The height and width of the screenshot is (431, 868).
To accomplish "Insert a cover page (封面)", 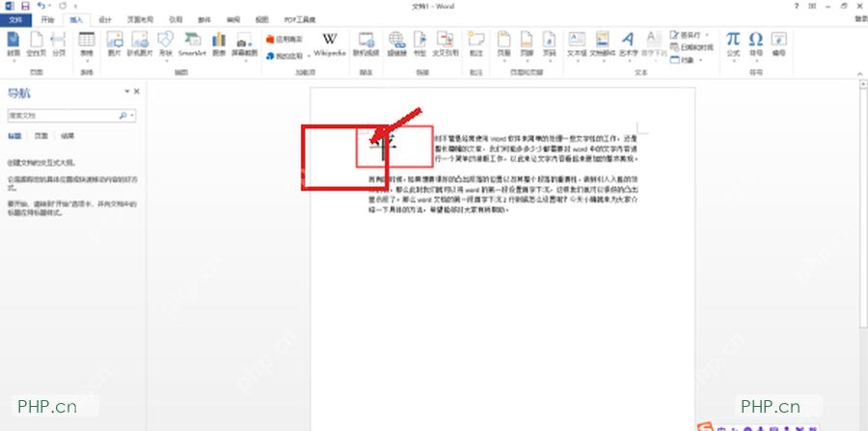I will pyautogui.click(x=13, y=44).
